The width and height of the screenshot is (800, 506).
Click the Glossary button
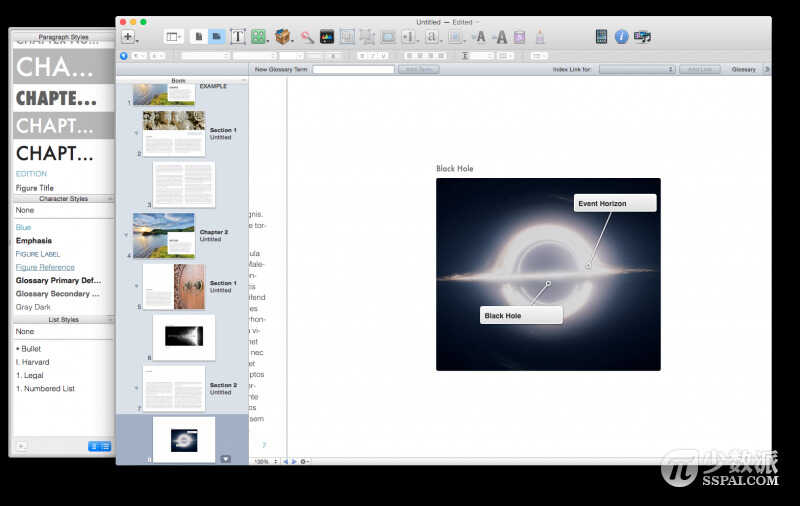coord(743,69)
